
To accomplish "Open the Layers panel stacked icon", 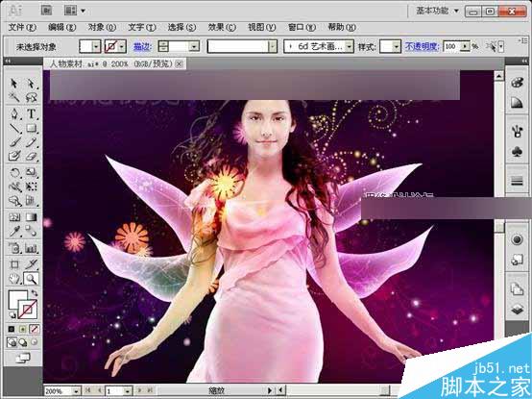I will click(x=517, y=310).
